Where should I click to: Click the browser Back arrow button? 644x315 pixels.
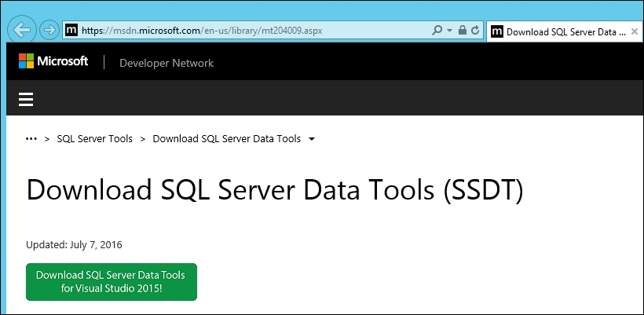pos(22,30)
